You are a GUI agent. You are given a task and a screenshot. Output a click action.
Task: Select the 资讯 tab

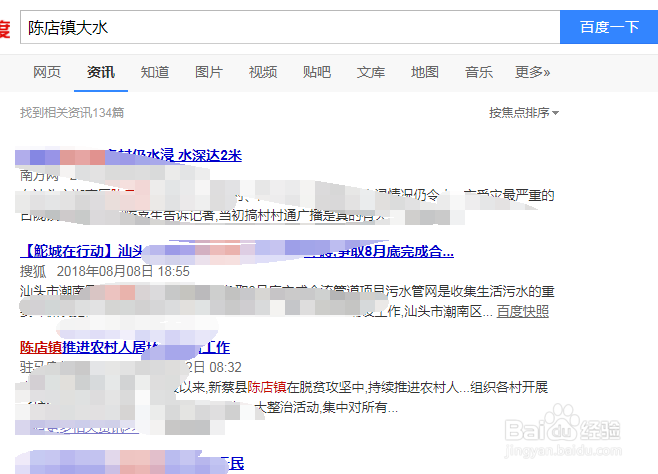click(101, 72)
